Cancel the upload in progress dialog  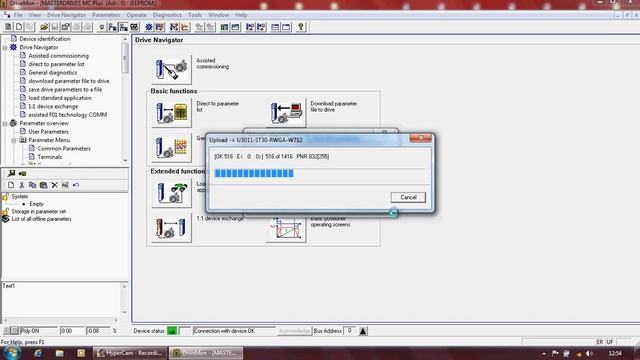[408, 198]
